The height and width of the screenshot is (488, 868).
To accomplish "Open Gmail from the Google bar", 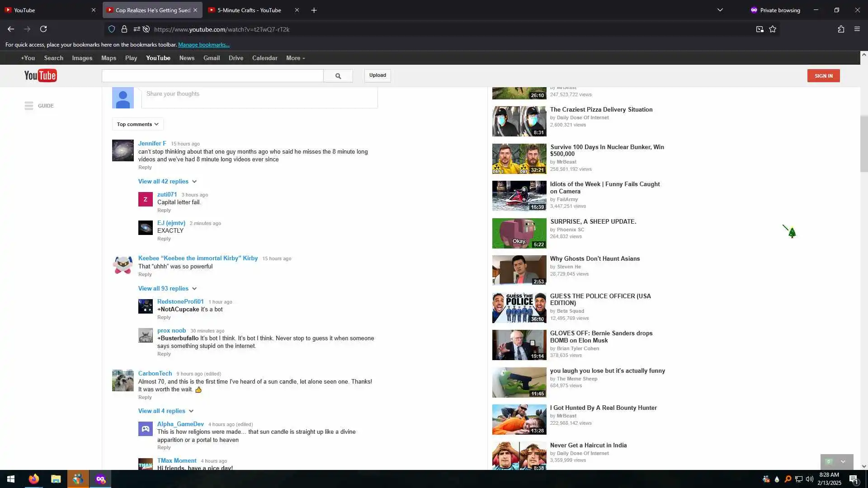I will point(211,58).
